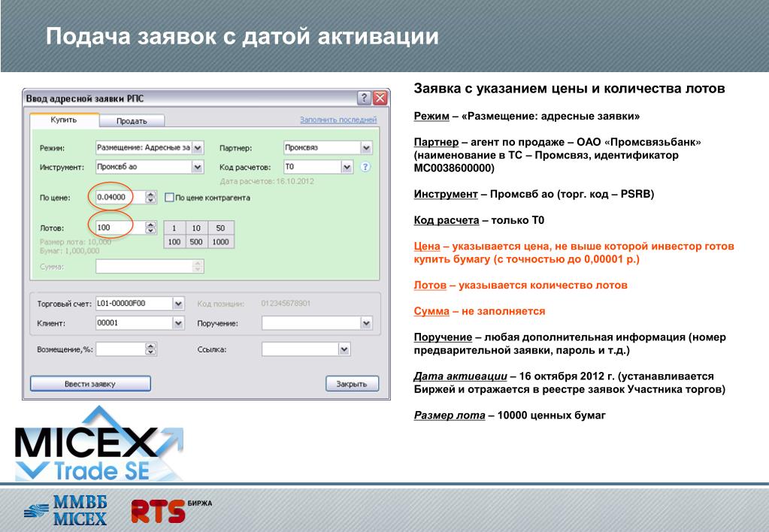Select the quick lot button 500
Screen dimensions: 769x532
point(196,242)
